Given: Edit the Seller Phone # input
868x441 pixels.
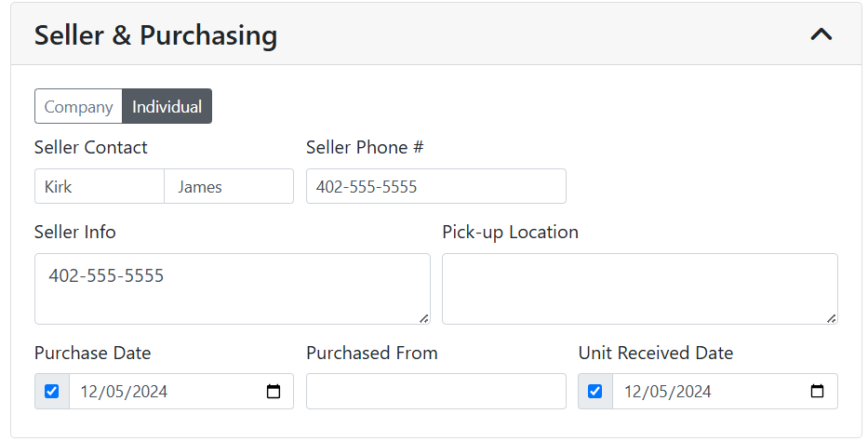Looking at the screenshot, I should click(x=435, y=186).
